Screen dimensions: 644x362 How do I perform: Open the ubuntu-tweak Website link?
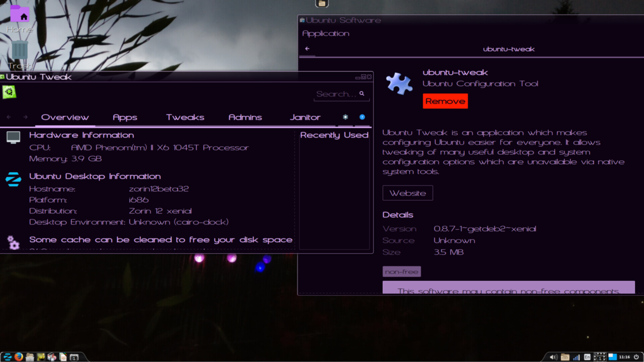(408, 193)
